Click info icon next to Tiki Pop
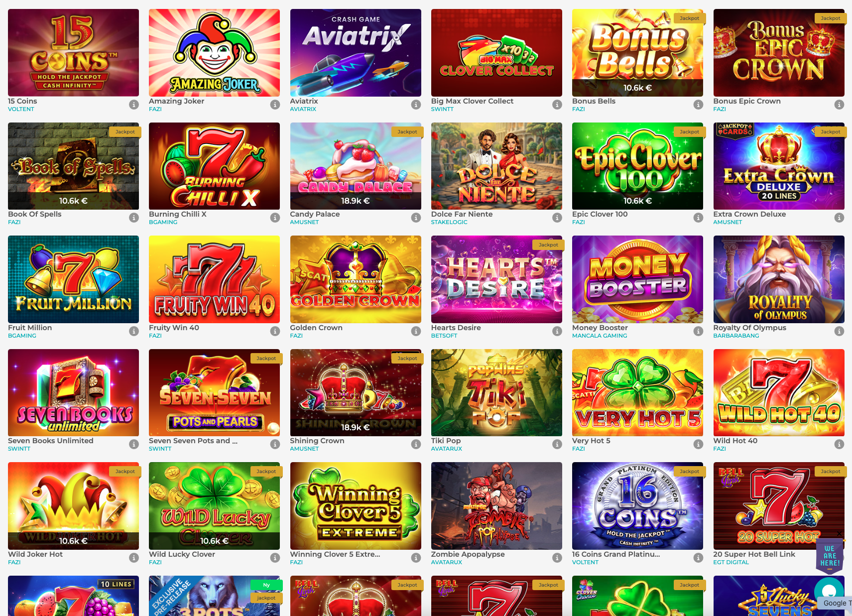This screenshot has width=852, height=616. 557,444
